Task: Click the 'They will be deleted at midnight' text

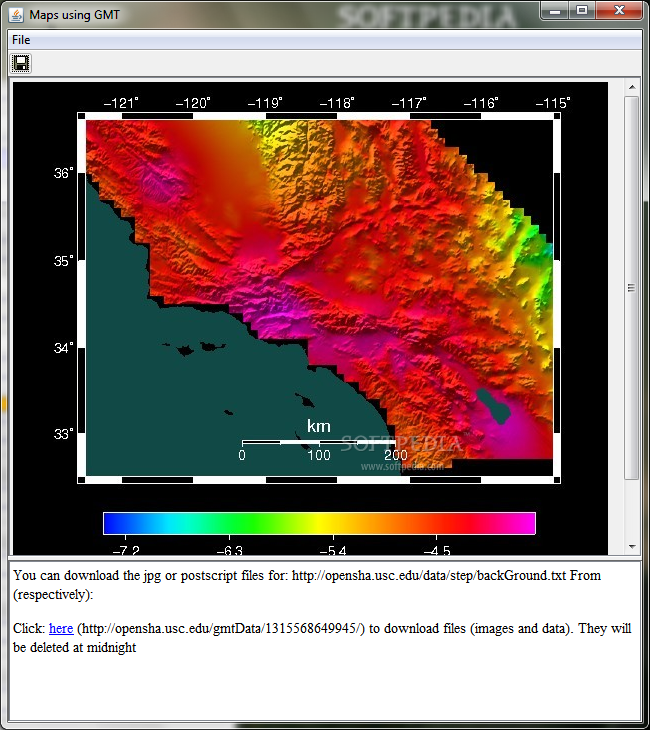Action: coord(322,638)
